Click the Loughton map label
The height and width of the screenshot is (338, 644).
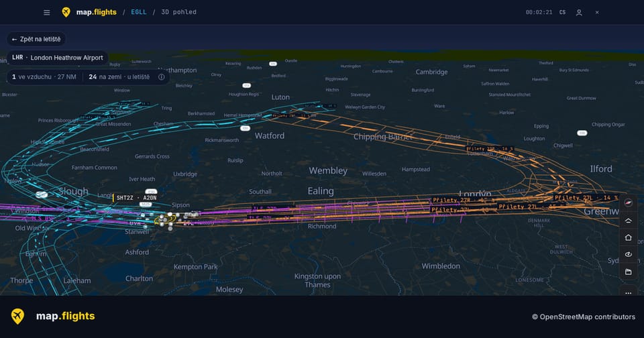pyautogui.click(x=535, y=139)
